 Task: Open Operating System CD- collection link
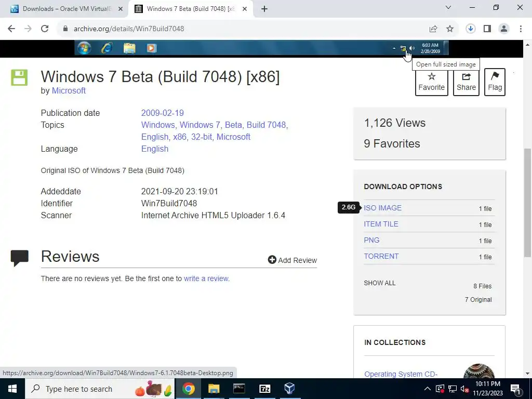click(x=401, y=374)
